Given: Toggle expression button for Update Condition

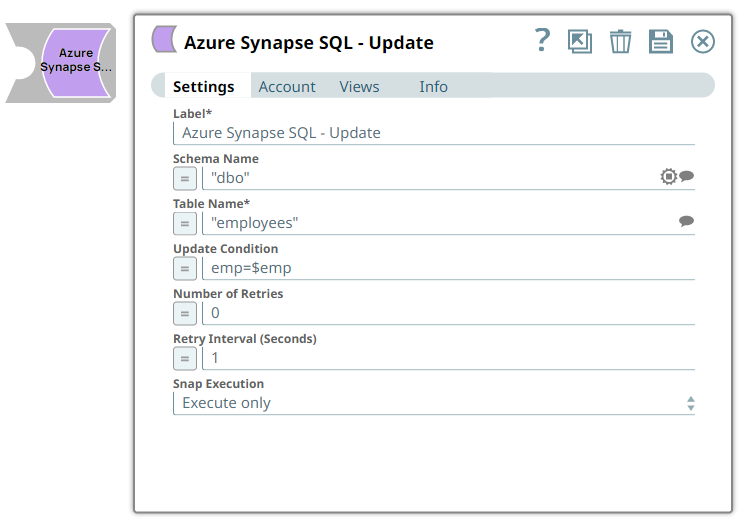Looking at the screenshot, I should point(185,269).
